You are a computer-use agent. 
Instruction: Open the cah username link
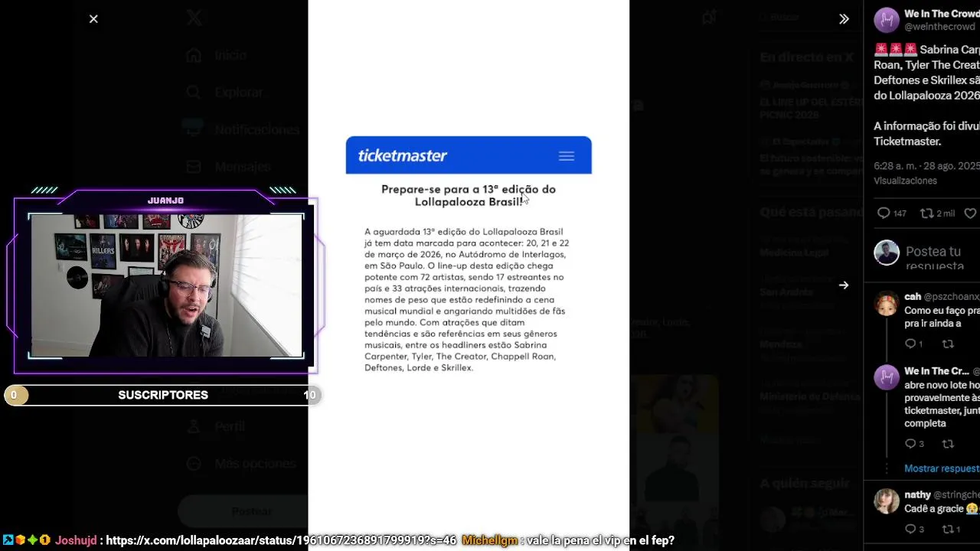click(x=913, y=297)
